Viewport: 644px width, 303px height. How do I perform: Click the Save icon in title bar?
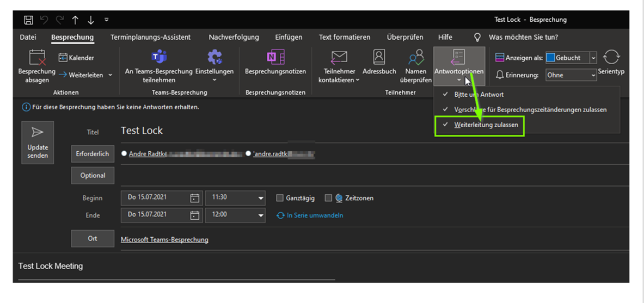[x=29, y=20]
